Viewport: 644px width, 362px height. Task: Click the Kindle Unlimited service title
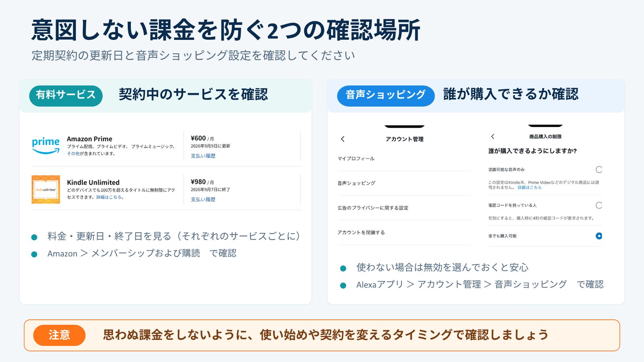93,182
